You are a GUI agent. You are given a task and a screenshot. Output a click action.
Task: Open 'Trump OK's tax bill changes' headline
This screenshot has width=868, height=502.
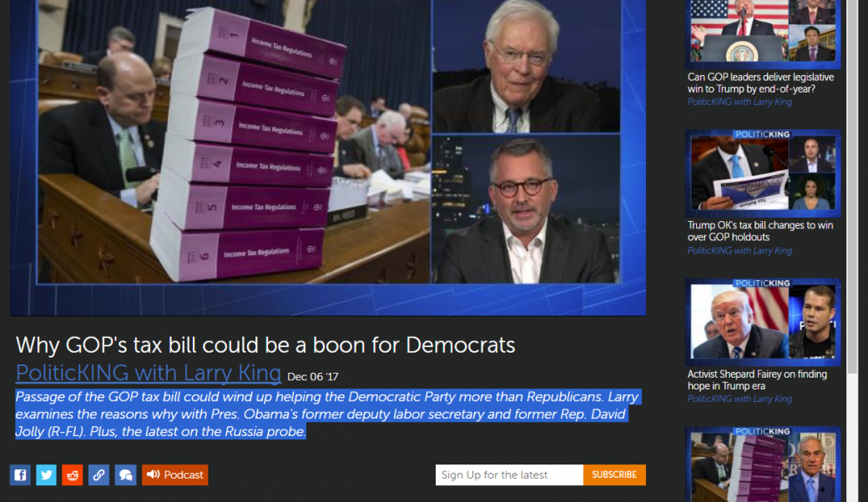coord(760,231)
